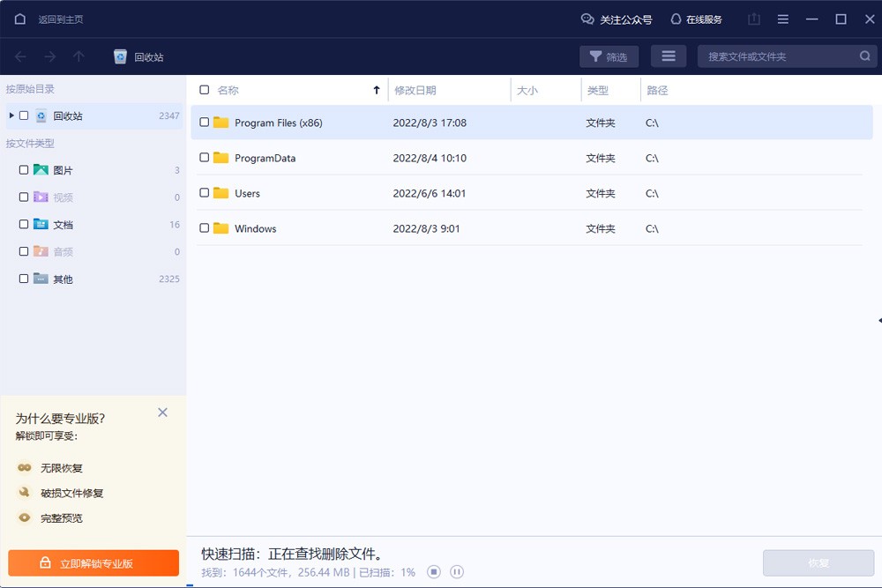Open the hamburger menu in title bar
The width and height of the screenshot is (882, 588).
point(783,19)
